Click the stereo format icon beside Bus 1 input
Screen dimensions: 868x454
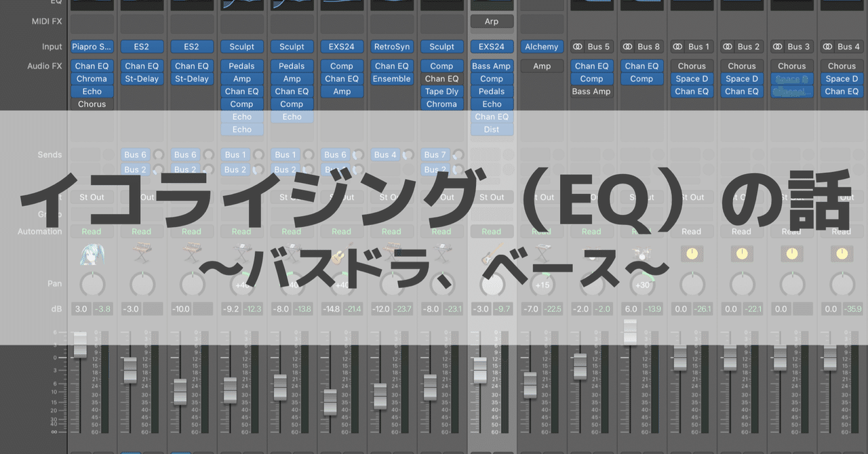coord(678,47)
